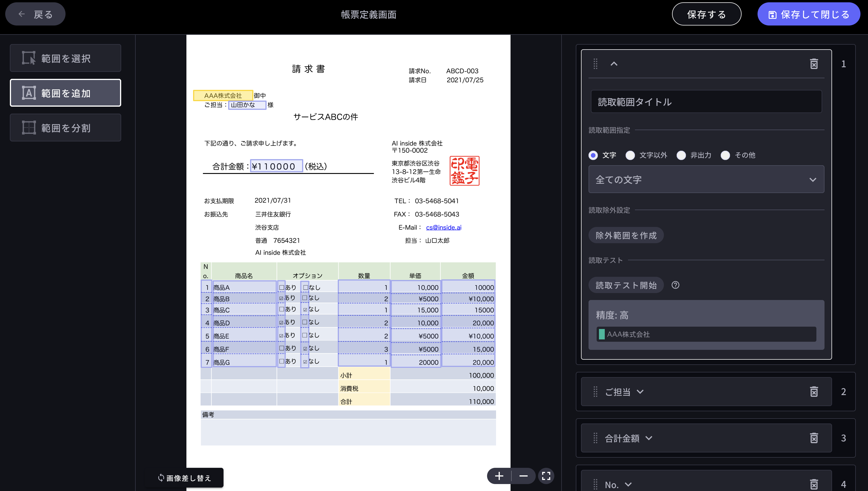
Task: Click 除外範囲を作成 button
Action: (626, 235)
